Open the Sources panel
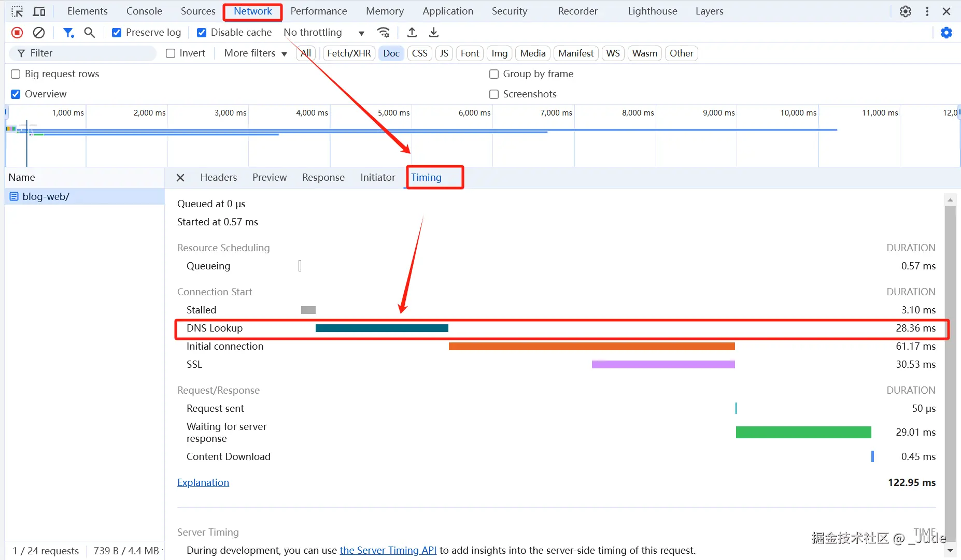The image size is (961, 560). pos(198,11)
